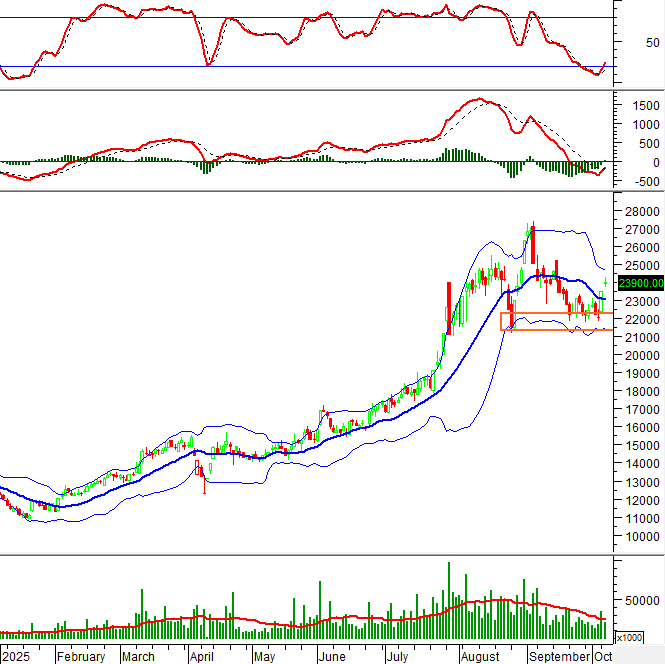
Task: Click the x1000 volume scale label
Action: (x=629, y=637)
